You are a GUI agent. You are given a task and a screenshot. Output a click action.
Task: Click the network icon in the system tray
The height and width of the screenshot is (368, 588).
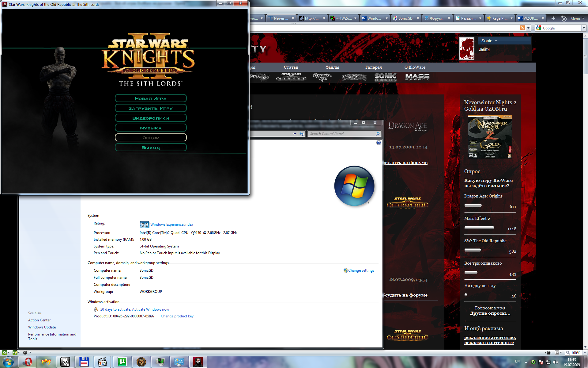click(548, 362)
